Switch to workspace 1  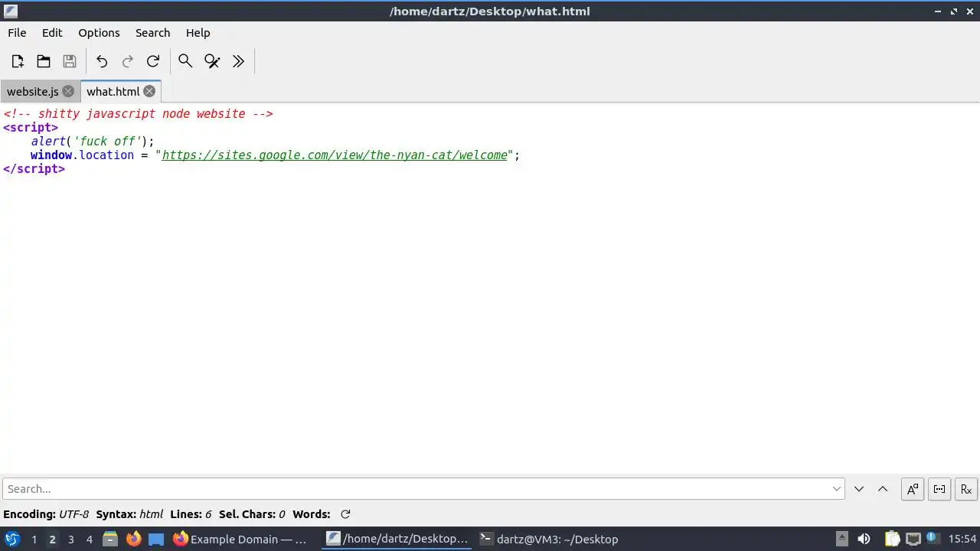[34, 540]
